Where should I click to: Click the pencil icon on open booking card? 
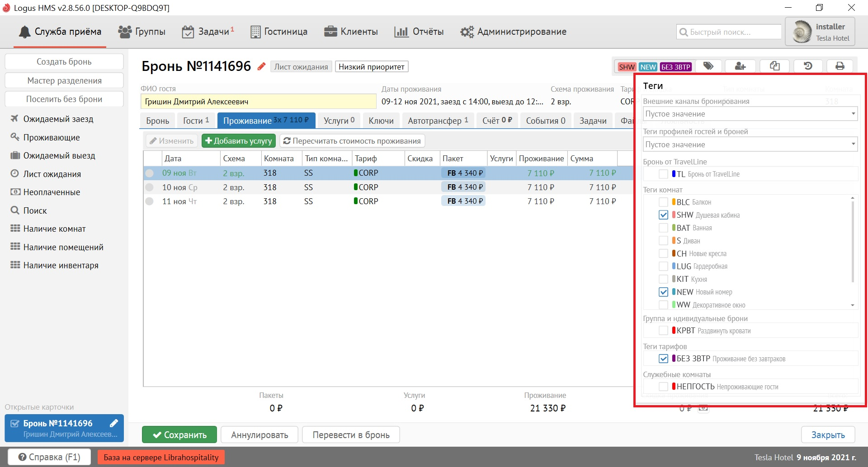coord(114,423)
